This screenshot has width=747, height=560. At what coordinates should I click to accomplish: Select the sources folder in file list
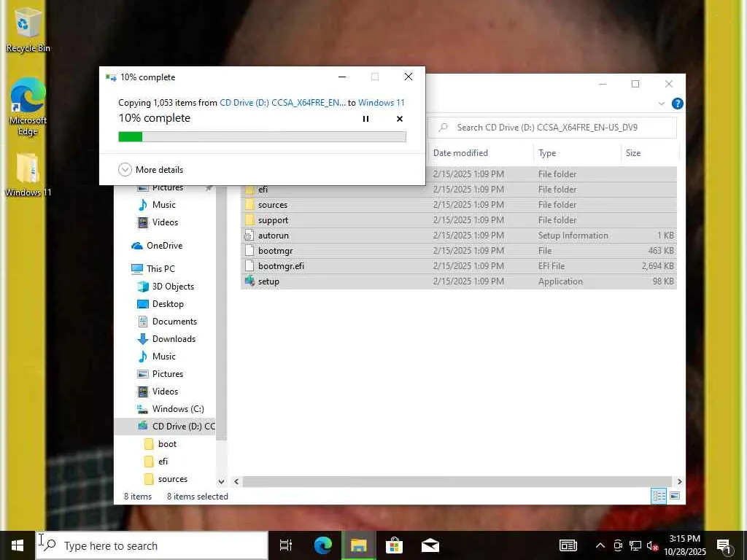[459, 205]
